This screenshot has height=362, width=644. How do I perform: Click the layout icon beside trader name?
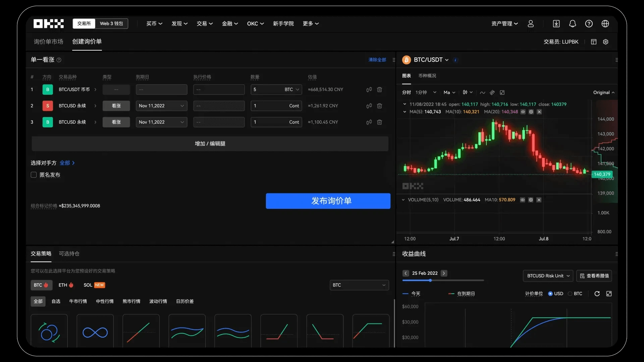[x=594, y=42]
